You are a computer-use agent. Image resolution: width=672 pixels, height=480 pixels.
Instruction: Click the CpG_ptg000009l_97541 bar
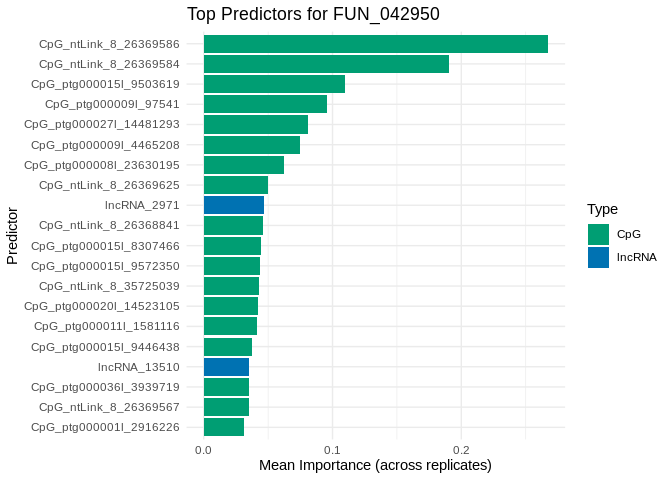(x=265, y=104)
